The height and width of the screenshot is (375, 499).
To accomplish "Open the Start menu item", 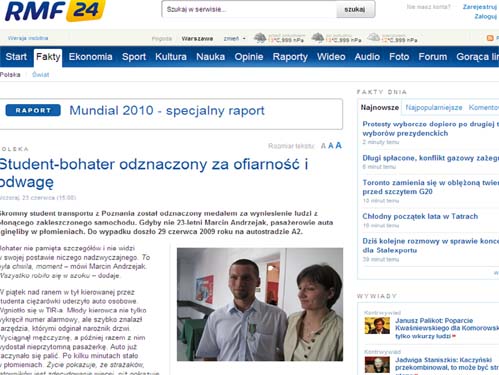I will 16,57.
